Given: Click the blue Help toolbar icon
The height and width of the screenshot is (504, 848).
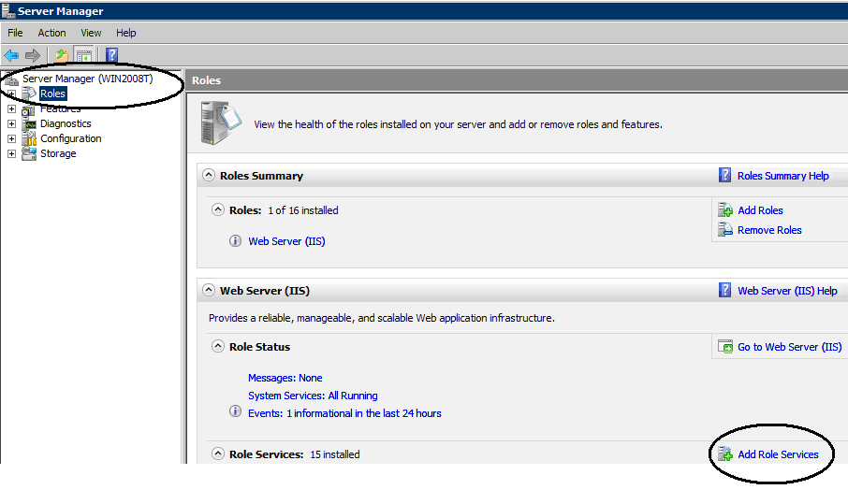Looking at the screenshot, I should 111,55.
